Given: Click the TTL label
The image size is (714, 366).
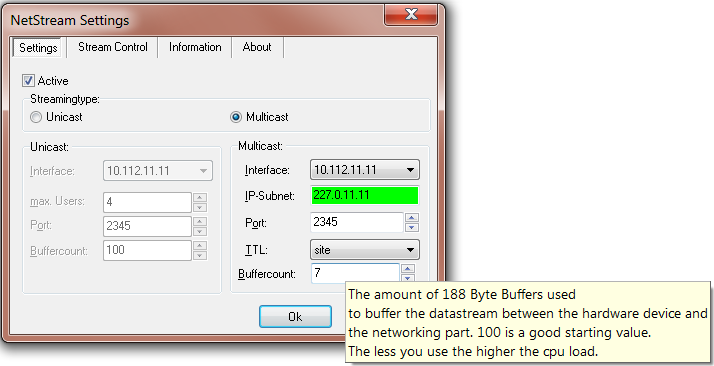Looking at the screenshot, I should click(256, 250).
